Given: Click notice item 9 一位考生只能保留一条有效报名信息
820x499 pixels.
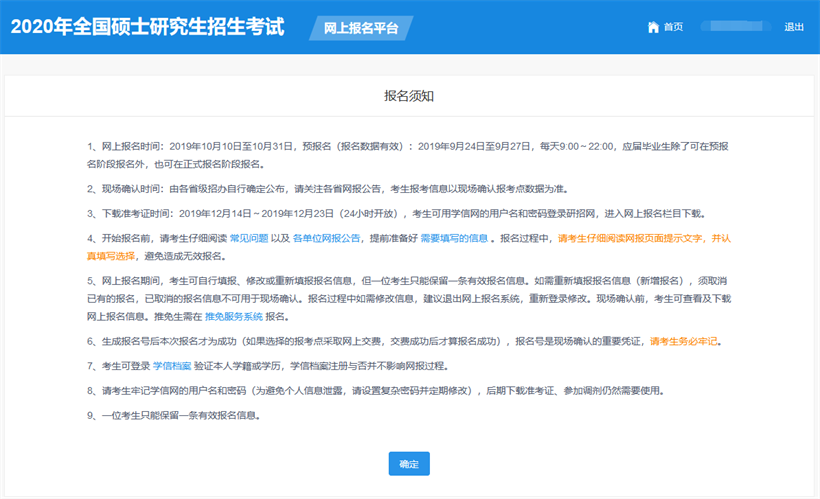Looking at the screenshot, I should tap(176, 415).
